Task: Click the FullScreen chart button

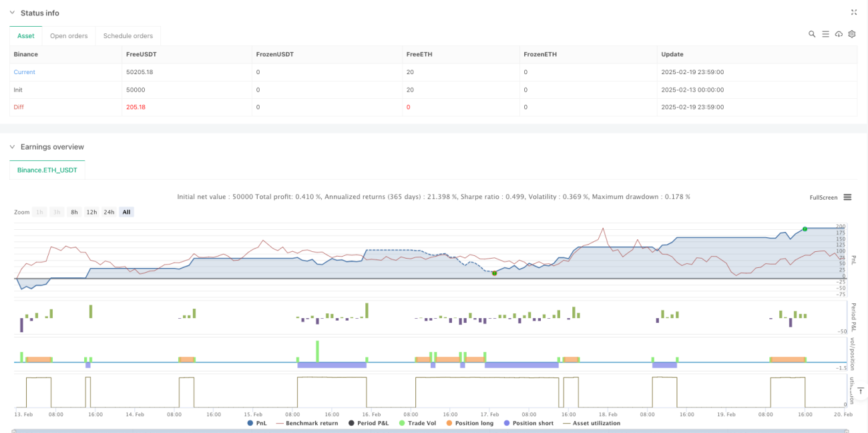Action: coord(823,198)
